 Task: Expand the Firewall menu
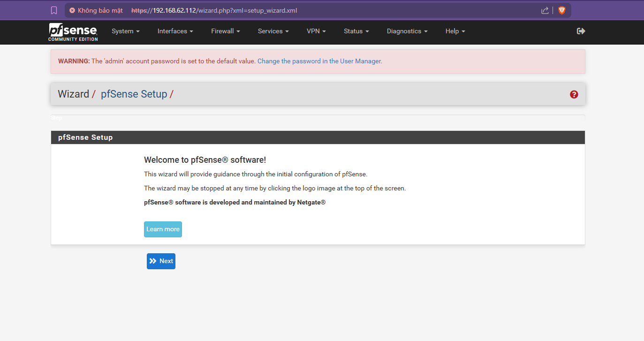point(226,31)
